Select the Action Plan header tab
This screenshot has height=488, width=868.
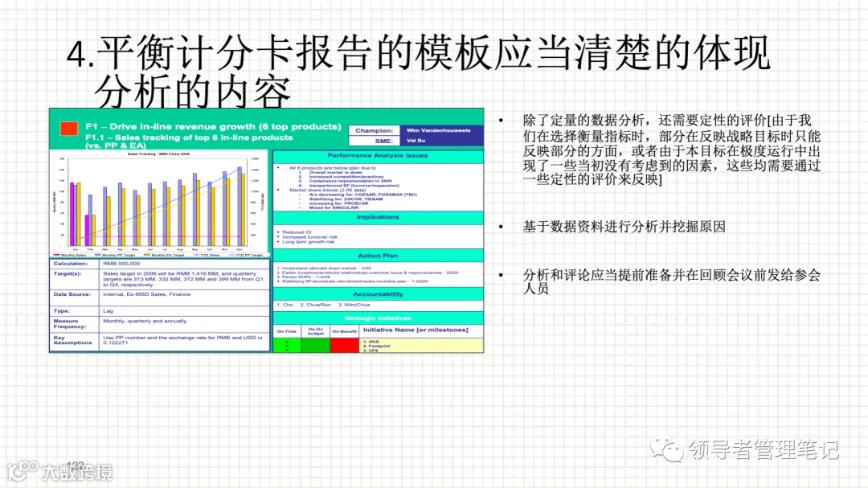click(x=378, y=255)
